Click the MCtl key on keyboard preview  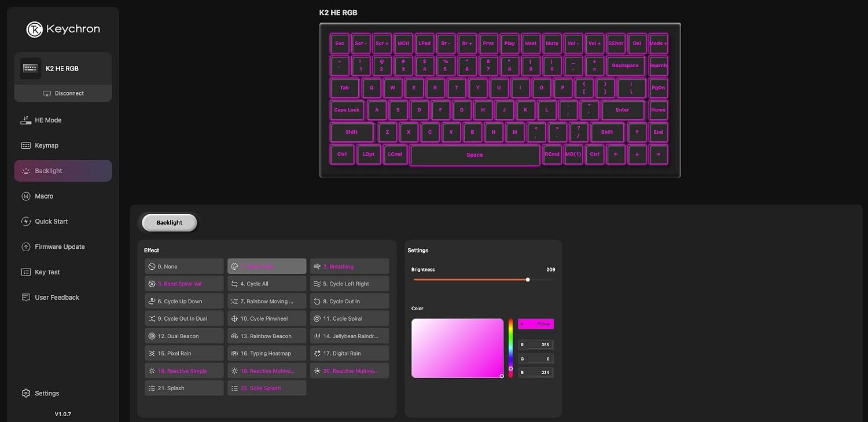[x=403, y=43]
